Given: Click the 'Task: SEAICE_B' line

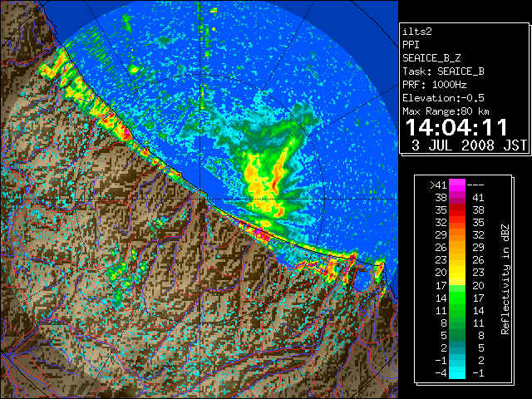Looking at the screenshot, I should (443, 71).
